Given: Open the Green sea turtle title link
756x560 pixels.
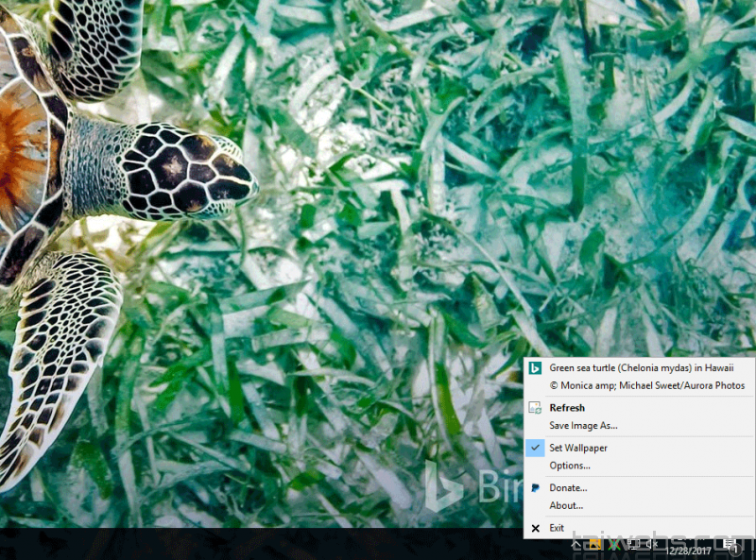Looking at the screenshot, I should [x=640, y=367].
